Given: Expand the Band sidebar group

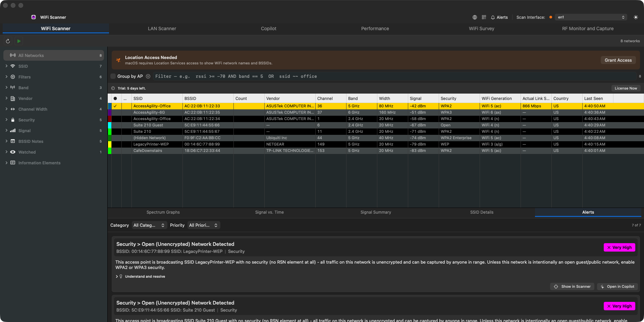Looking at the screenshot, I should [6, 88].
